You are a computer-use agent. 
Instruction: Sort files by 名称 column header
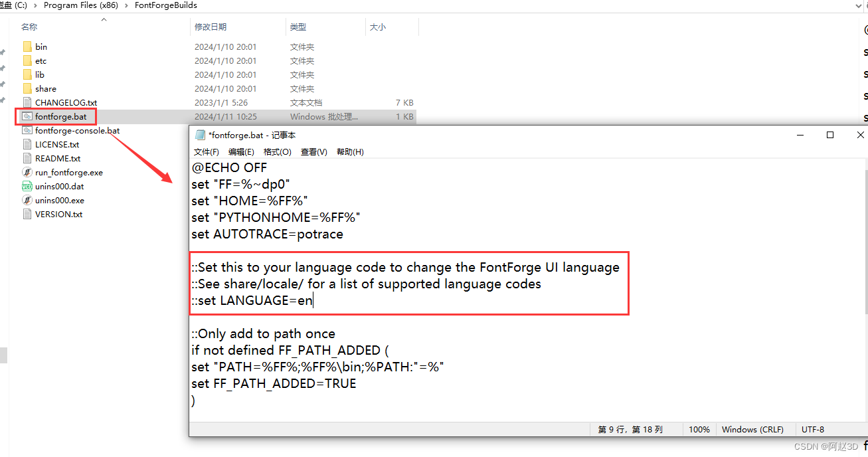pos(29,27)
